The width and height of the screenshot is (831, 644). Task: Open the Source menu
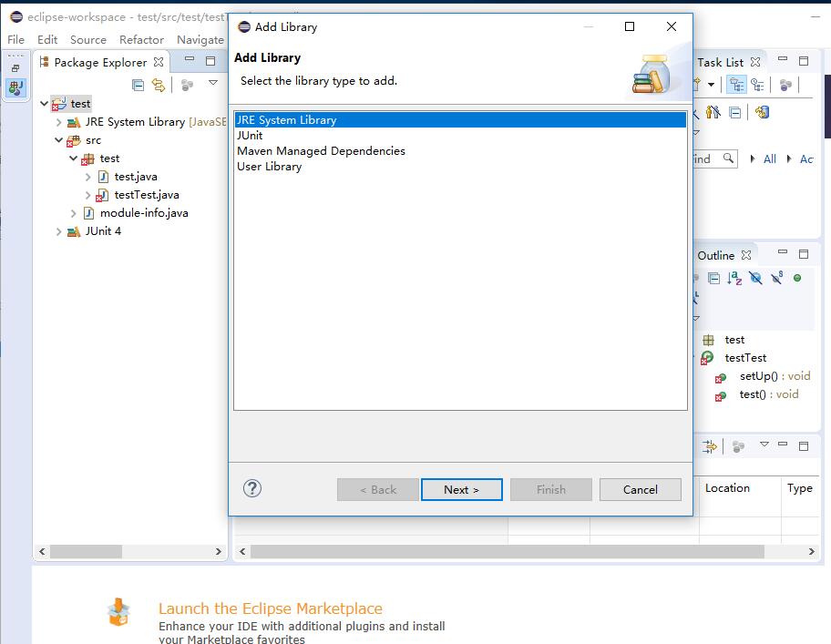88,40
